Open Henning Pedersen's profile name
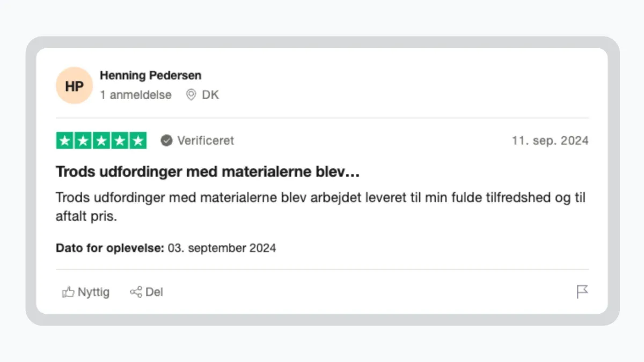The height and width of the screenshot is (362, 644). [150, 76]
